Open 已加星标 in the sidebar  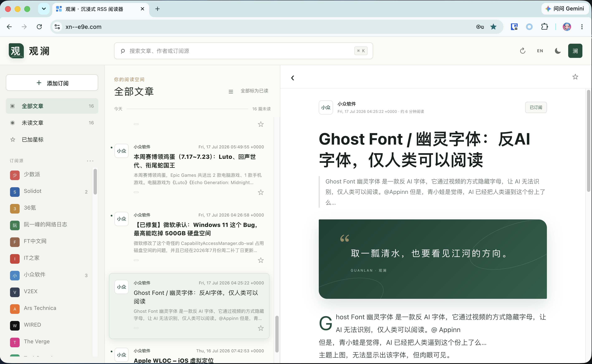(x=52, y=140)
